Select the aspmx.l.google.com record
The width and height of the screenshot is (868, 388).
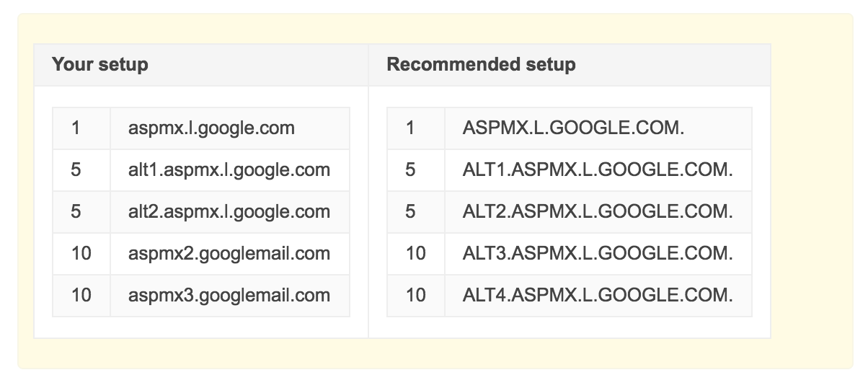[211, 128]
